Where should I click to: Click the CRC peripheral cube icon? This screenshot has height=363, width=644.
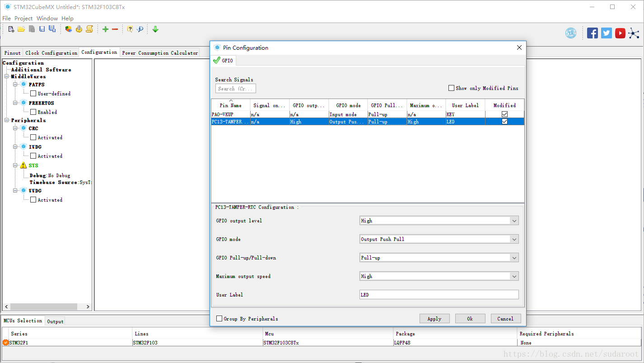23,128
